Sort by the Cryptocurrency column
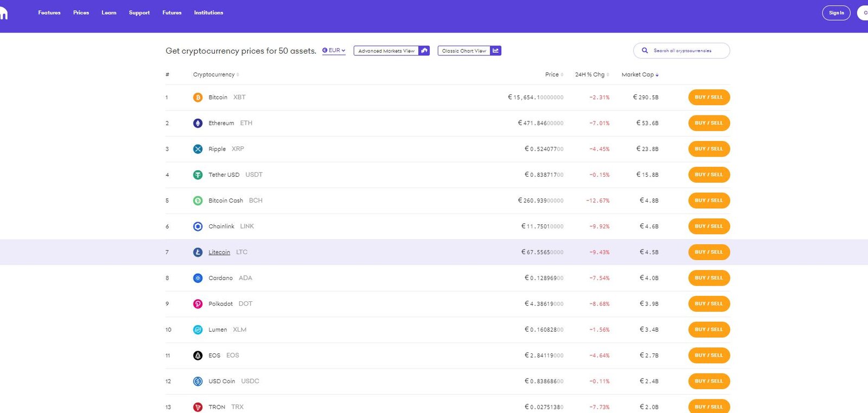This screenshot has height=413, width=868. coord(216,75)
